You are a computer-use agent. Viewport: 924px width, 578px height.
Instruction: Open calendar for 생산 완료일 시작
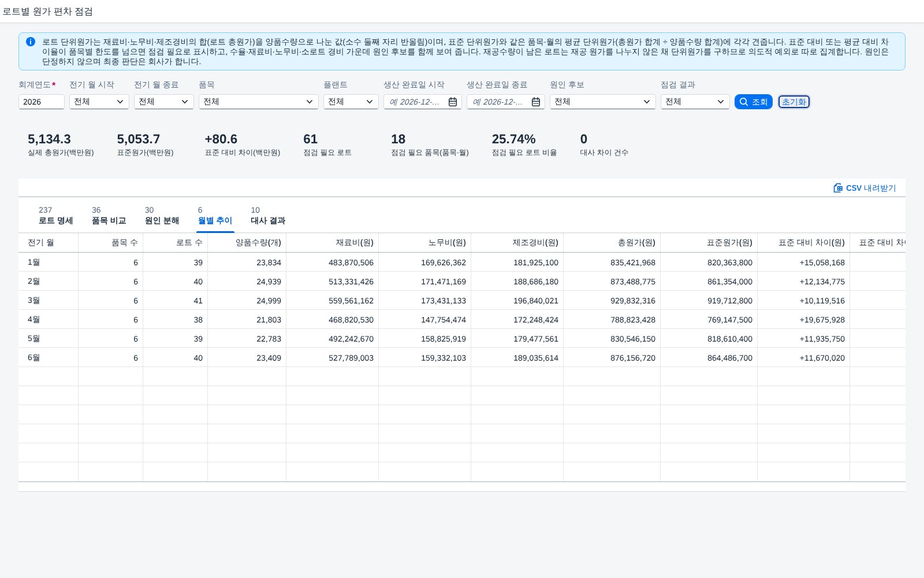pos(453,102)
